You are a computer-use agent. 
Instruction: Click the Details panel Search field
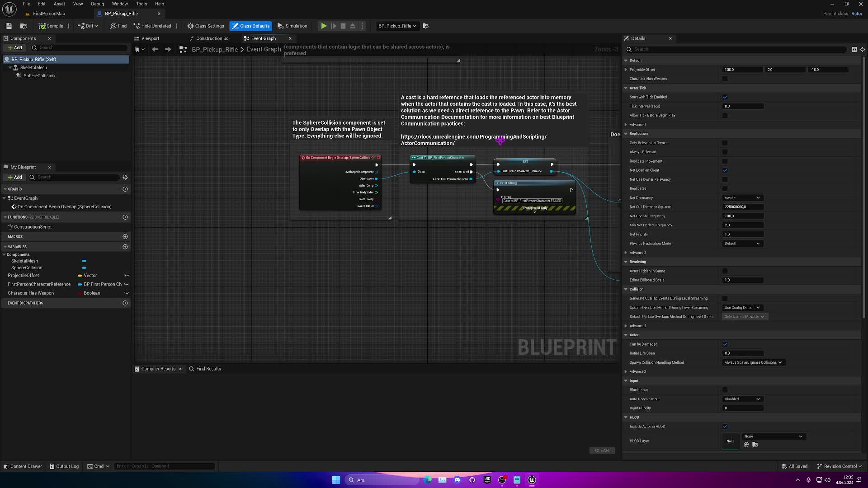[x=736, y=49]
